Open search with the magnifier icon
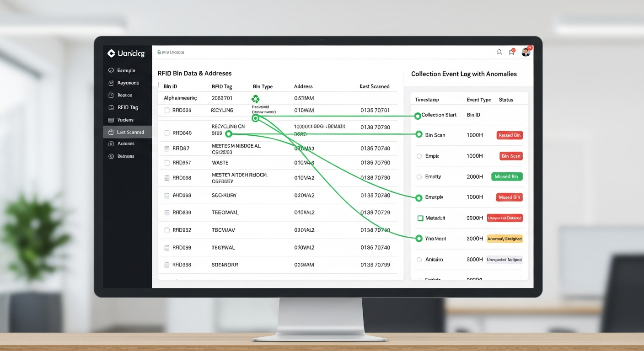The height and width of the screenshot is (351, 644). tap(499, 53)
